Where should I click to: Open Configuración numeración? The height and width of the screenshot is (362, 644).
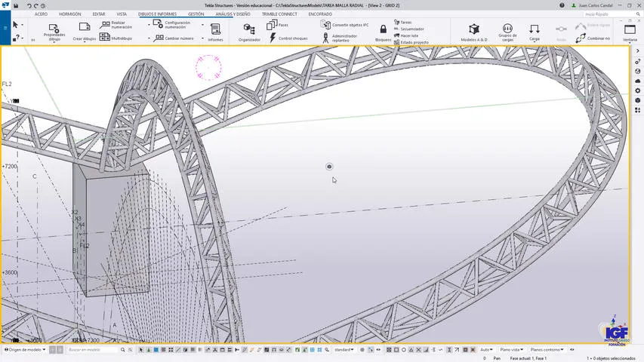(171, 25)
